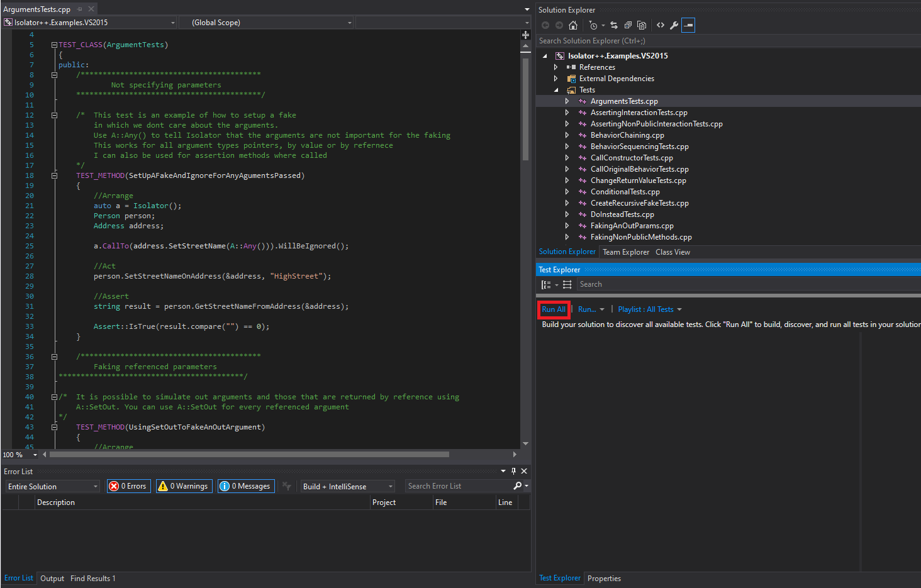Click the Test Explorer group-by hierarchy icon
This screenshot has height=588, width=921.
click(546, 285)
